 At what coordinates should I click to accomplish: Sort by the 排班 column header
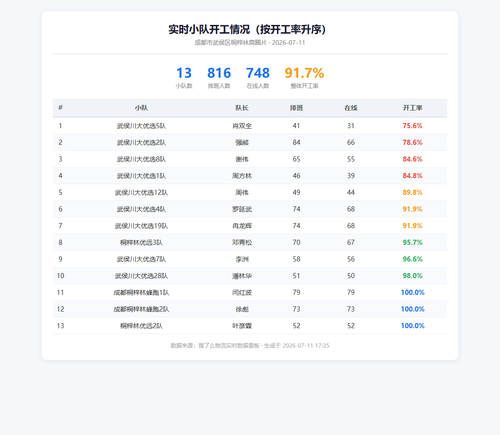coord(296,108)
